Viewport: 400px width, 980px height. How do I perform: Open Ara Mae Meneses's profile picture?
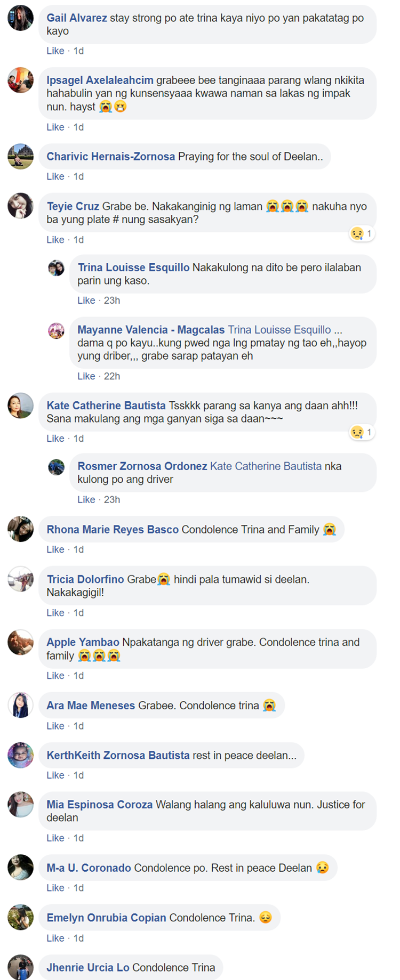(20, 706)
